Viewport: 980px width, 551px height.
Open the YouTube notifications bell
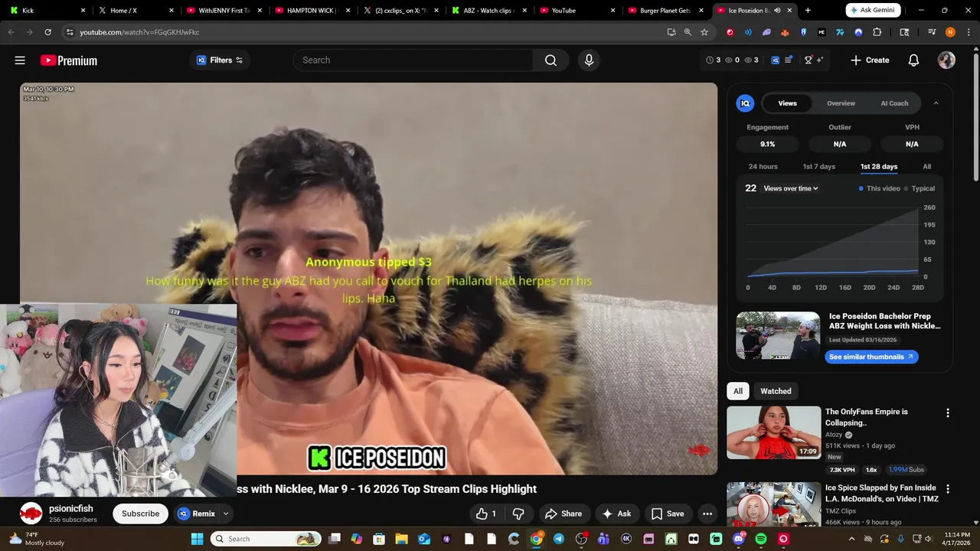(x=913, y=60)
